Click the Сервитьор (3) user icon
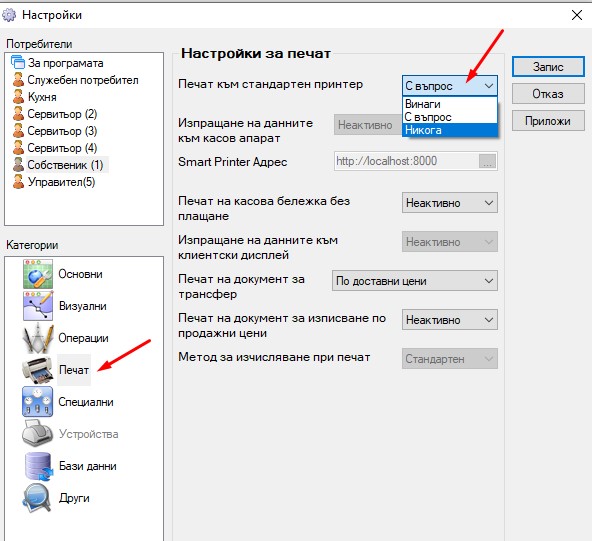The height and width of the screenshot is (541, 592). tap(18, 131)
